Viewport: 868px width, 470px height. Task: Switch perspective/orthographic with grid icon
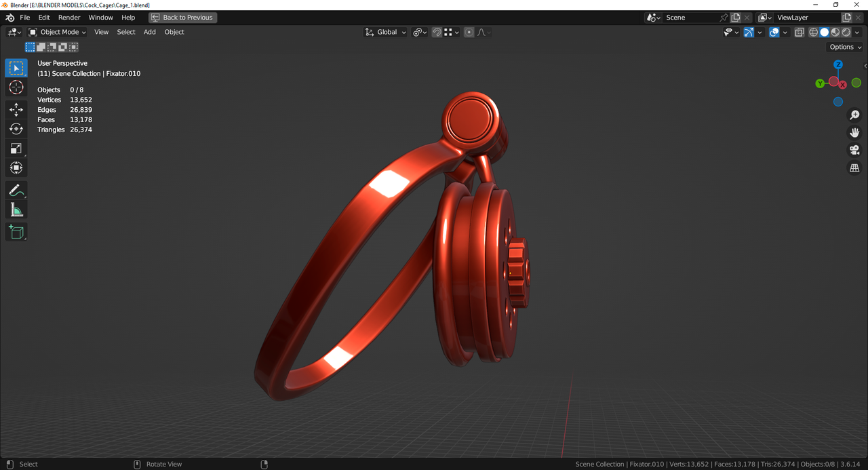coord(854,168)
